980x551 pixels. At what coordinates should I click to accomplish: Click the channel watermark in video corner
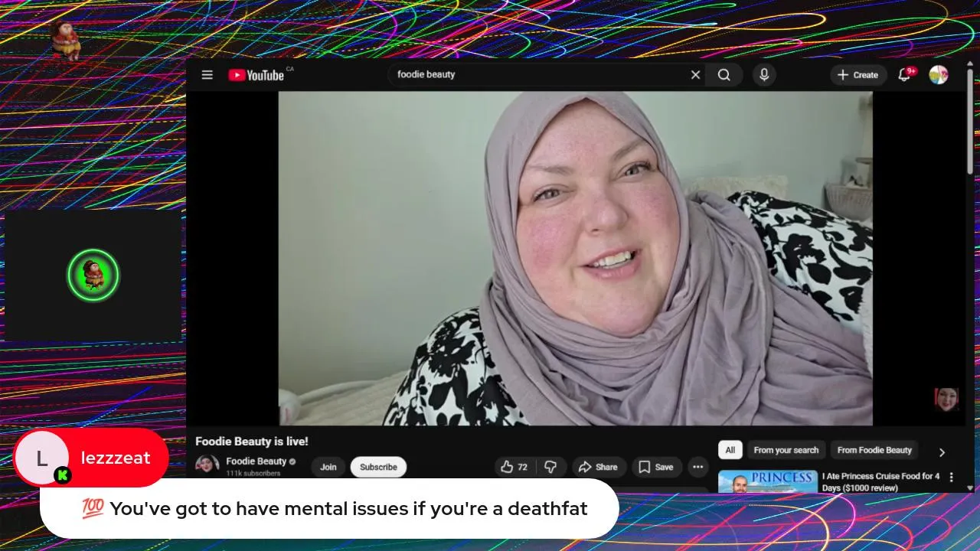pyautogui.click(x=946, y=399)
